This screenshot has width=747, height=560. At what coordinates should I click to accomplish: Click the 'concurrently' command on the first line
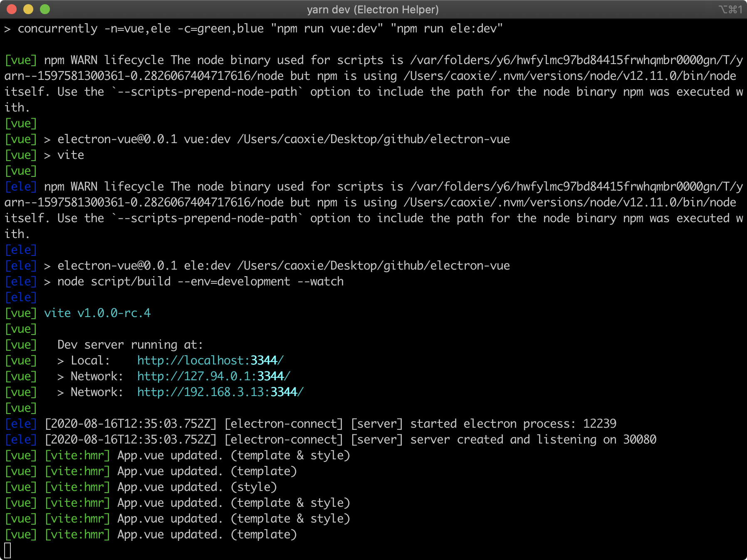tap(57, 28)
